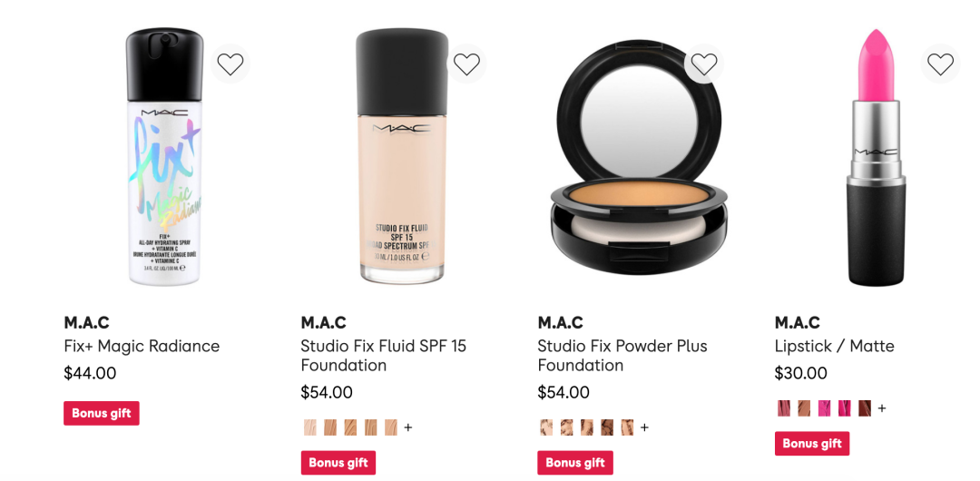980x481 pixels.
Task: Save Lipstick / Matte with heart icon
Action: tap(940, 64)
